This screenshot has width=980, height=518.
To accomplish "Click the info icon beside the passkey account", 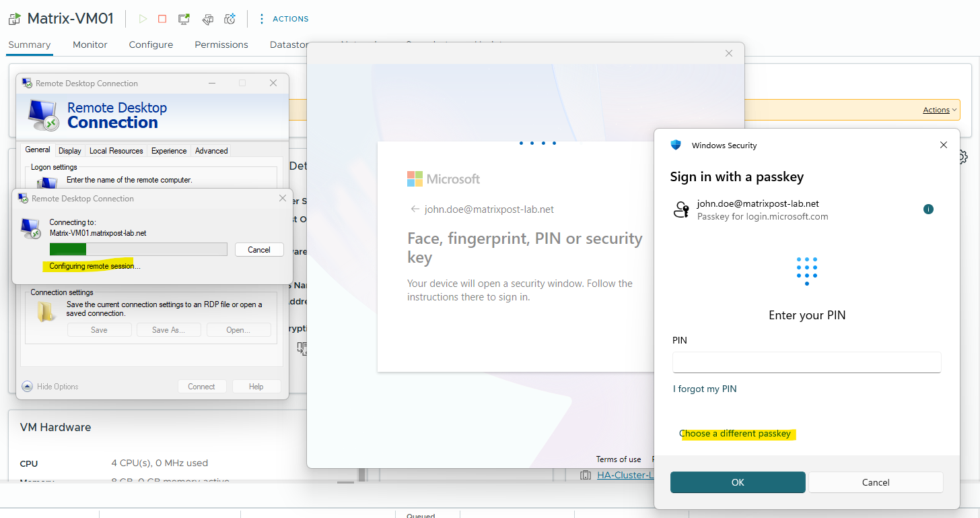I will tap(929, 209).
